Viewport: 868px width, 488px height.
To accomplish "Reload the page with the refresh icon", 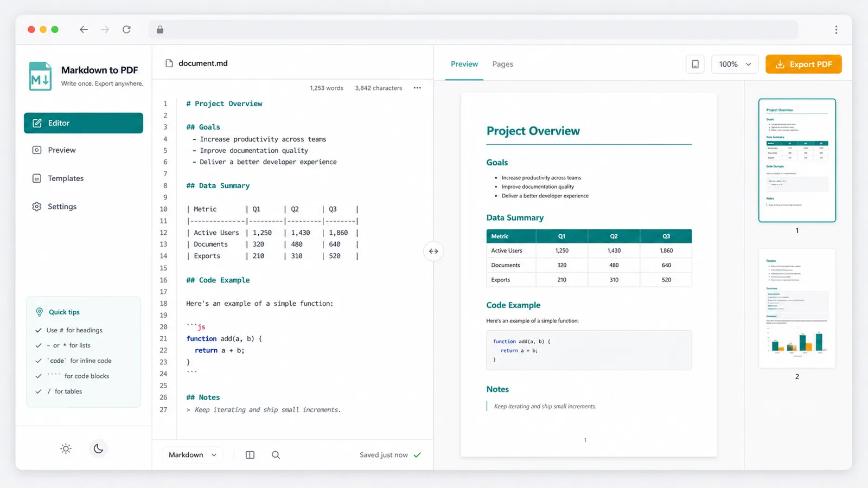I will tap(126, 30).
